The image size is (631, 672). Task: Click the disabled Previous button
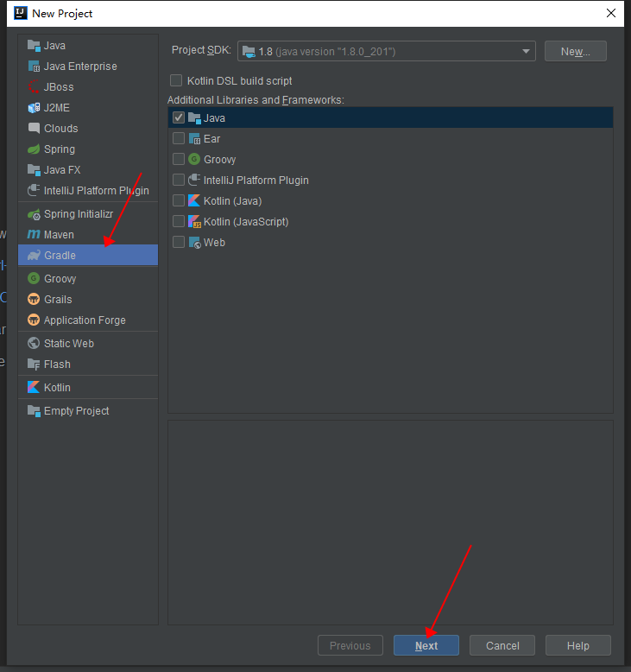[x=350, y=645]
